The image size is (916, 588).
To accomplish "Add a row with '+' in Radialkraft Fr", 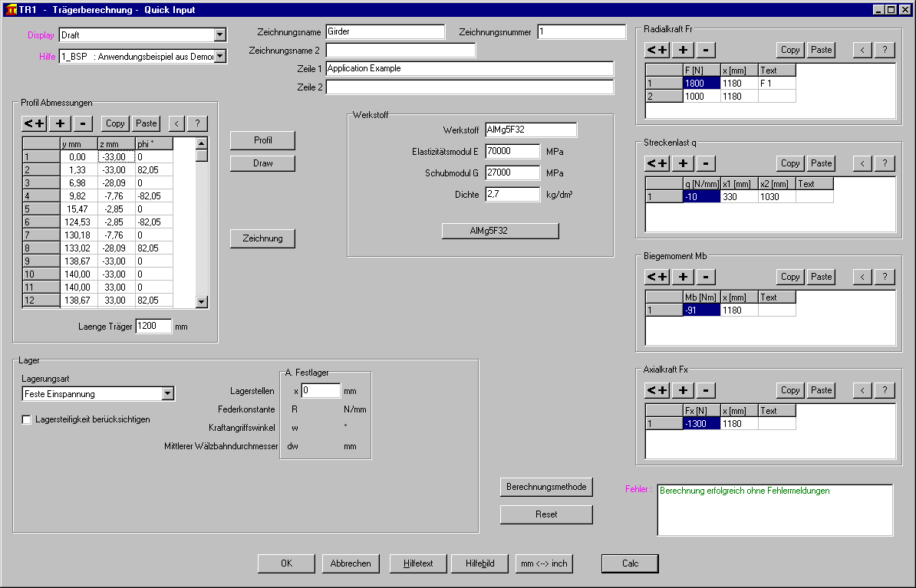I will [683, 50].
